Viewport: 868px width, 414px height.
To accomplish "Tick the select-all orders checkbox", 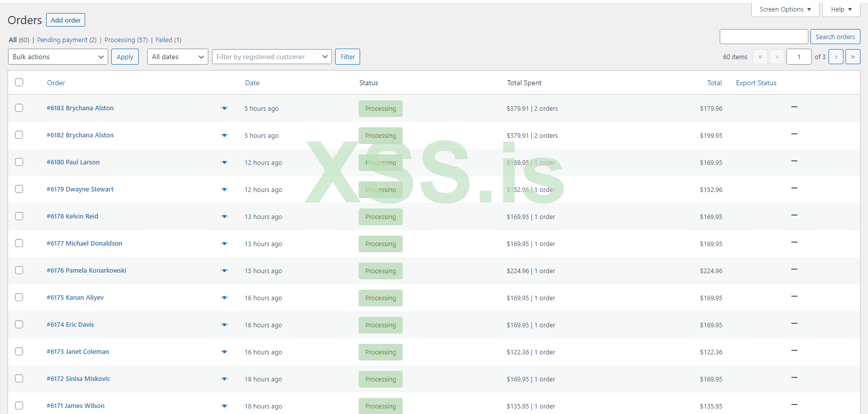I will coord(19,82).
